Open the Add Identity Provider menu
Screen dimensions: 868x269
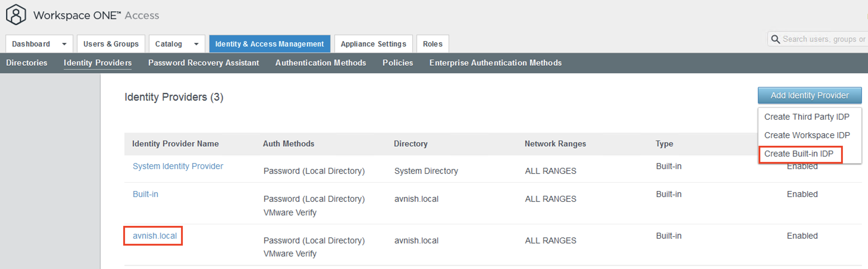pos(809,96)
